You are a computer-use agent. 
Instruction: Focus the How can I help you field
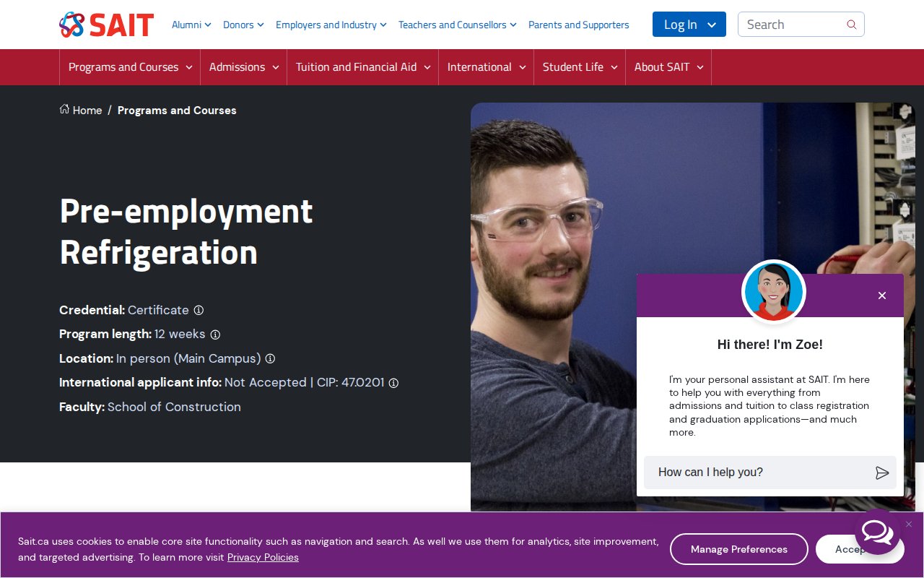coord(758,473)
